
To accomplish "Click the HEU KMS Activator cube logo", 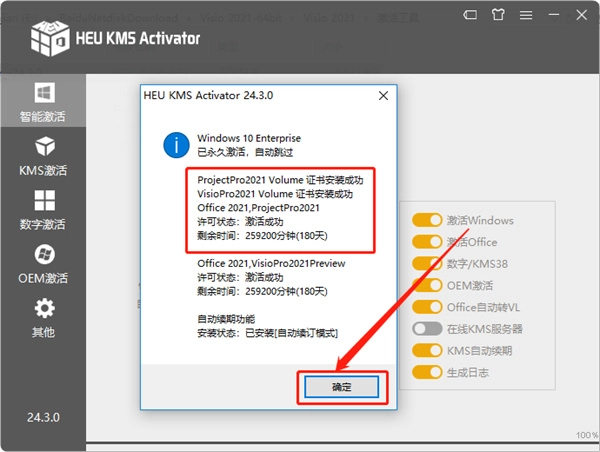I will pos(50,38).
